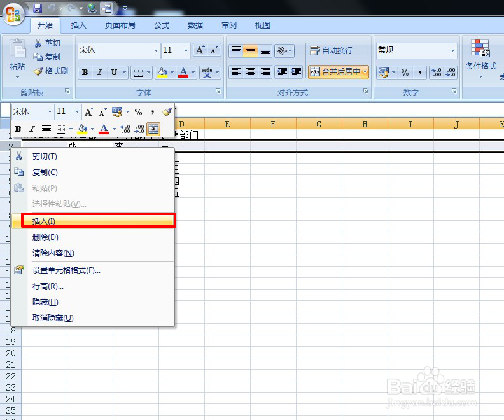
Task: Click mini toolbar merge and center icon
Action: (x=153, y=129)
